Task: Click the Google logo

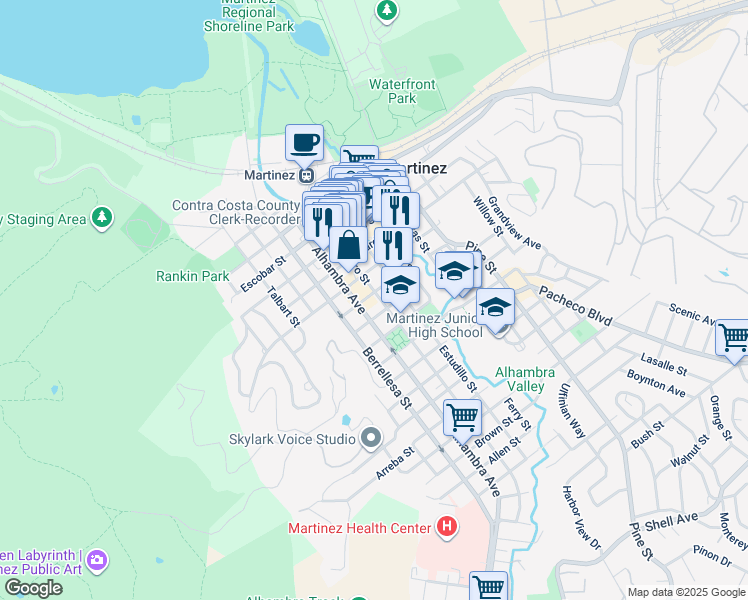Action: point(33,588)
